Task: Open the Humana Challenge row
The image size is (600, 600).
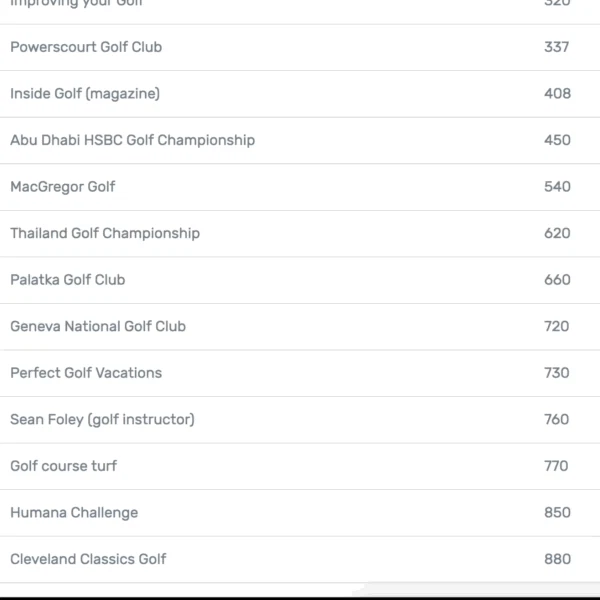Action: 74,512
